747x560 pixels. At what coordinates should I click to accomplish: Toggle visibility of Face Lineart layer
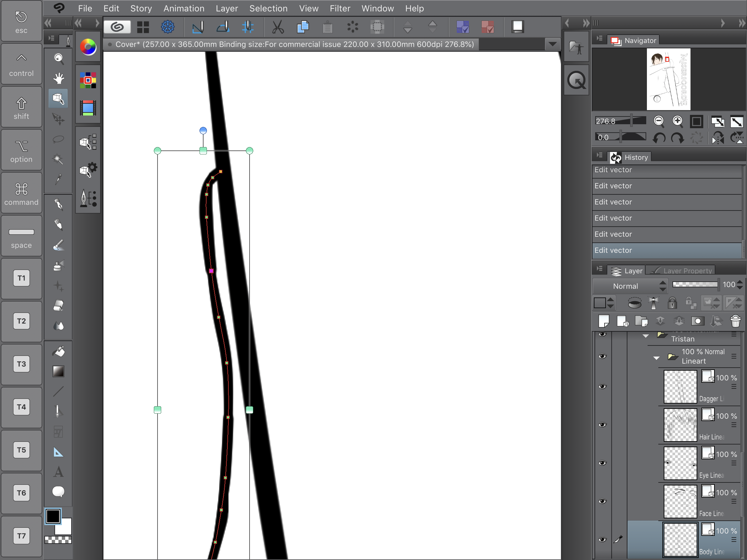pyautogui.click(x=602, y=501)
